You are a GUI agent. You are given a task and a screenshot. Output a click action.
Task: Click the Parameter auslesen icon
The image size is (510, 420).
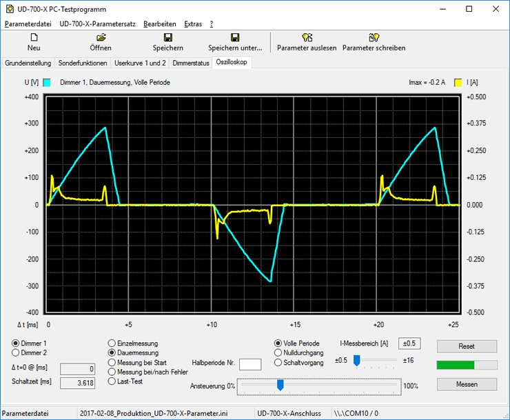tap(307, 37)
